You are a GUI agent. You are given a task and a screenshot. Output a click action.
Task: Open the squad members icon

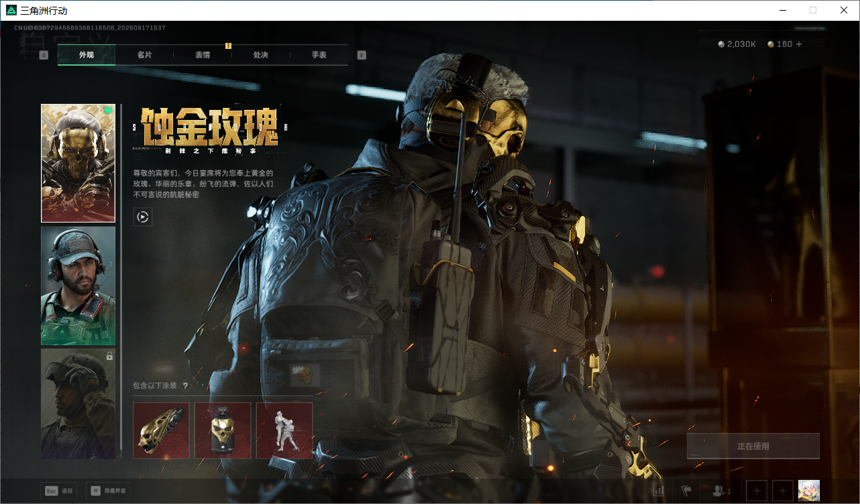[718, 491]
